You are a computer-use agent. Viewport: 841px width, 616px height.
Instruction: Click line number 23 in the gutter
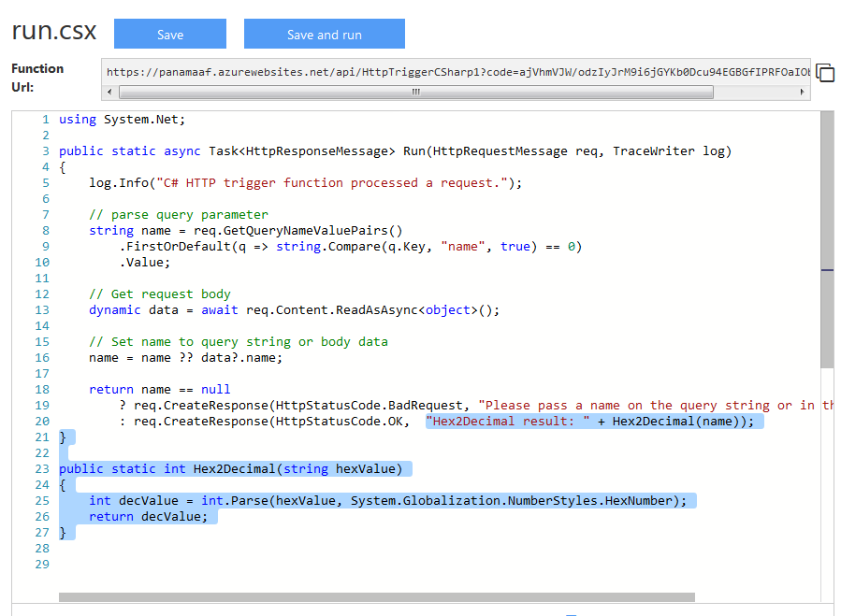tap(41, 469)
